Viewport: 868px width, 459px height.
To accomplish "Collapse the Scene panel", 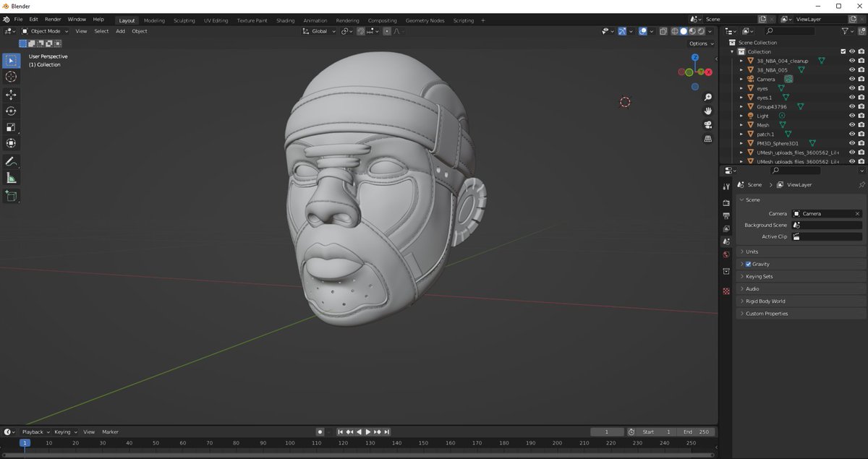I will point(801,200).
